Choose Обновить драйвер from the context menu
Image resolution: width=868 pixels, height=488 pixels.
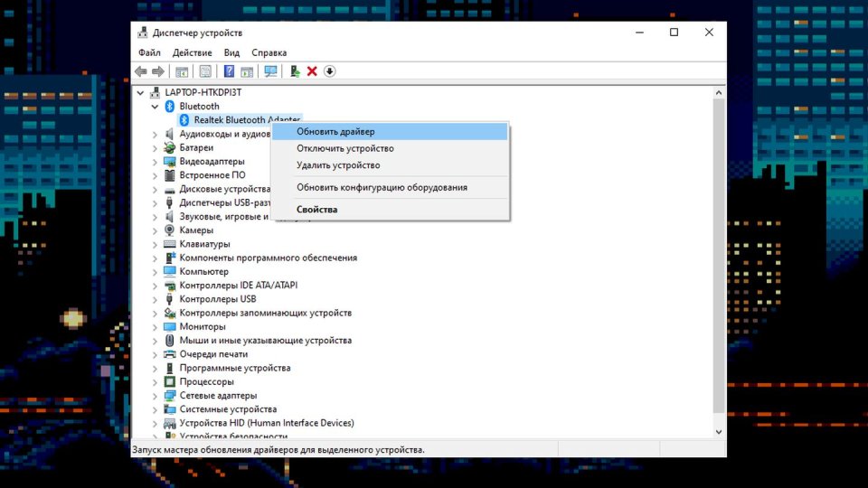[x=335, y=132]
